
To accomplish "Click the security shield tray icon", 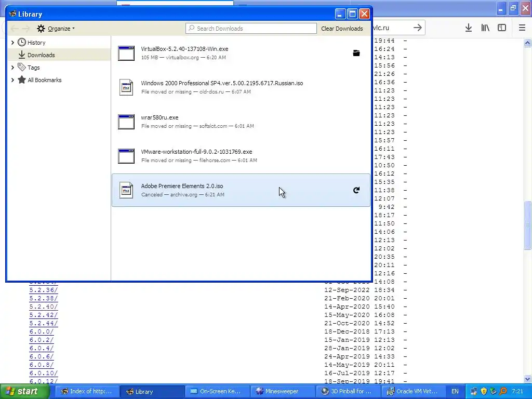I will pos(484,391).
